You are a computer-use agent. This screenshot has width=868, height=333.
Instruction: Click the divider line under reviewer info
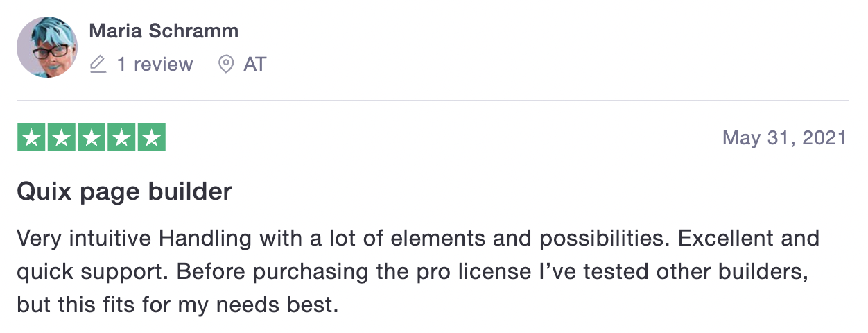pos(433,101)
